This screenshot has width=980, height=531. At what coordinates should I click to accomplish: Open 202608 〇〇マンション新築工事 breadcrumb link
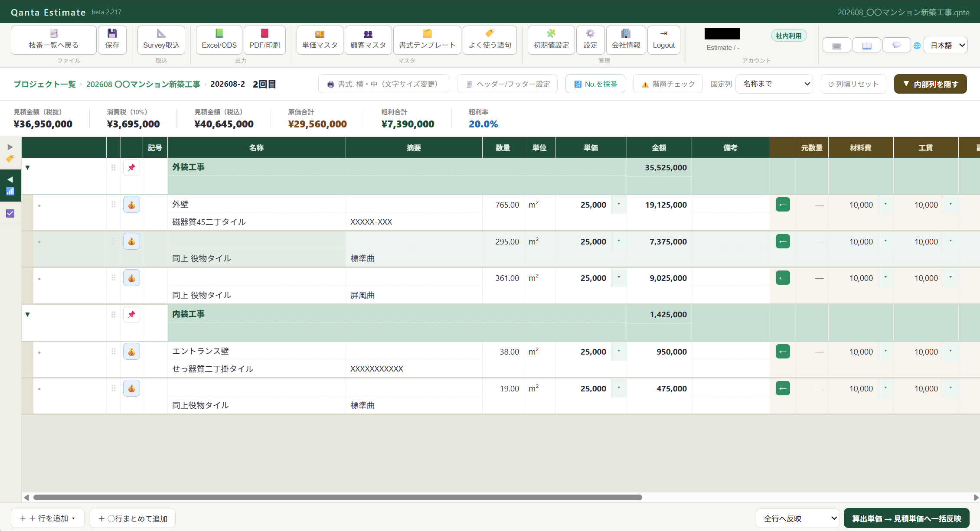(x=143, y=84)
